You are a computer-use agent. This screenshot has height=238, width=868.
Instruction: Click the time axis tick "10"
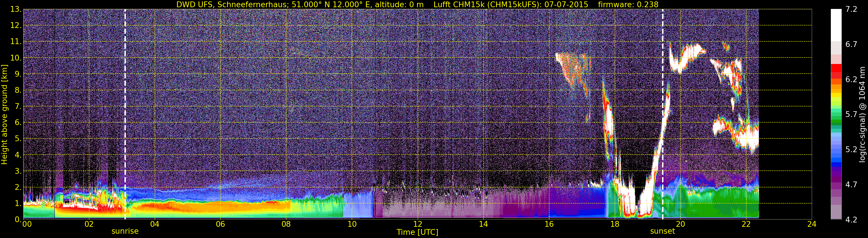point(352,224)
